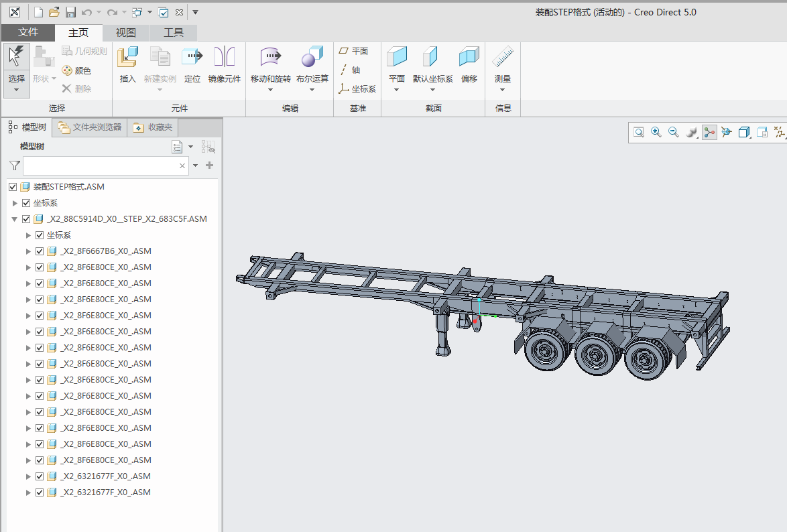This screenshot has height=532, width=787.
Task: Collapse the _X2_88C5914D_X0__STEP_X2_683C5F.ASM node
Action: pos(15,219)
